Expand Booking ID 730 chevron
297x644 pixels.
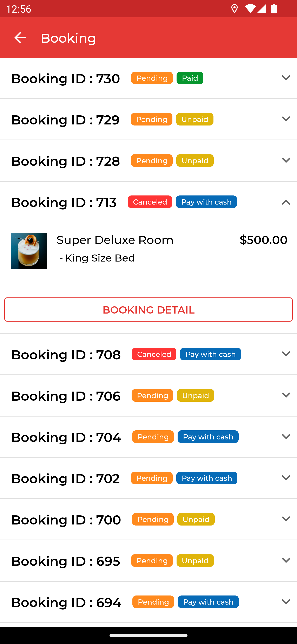point(286,78)
